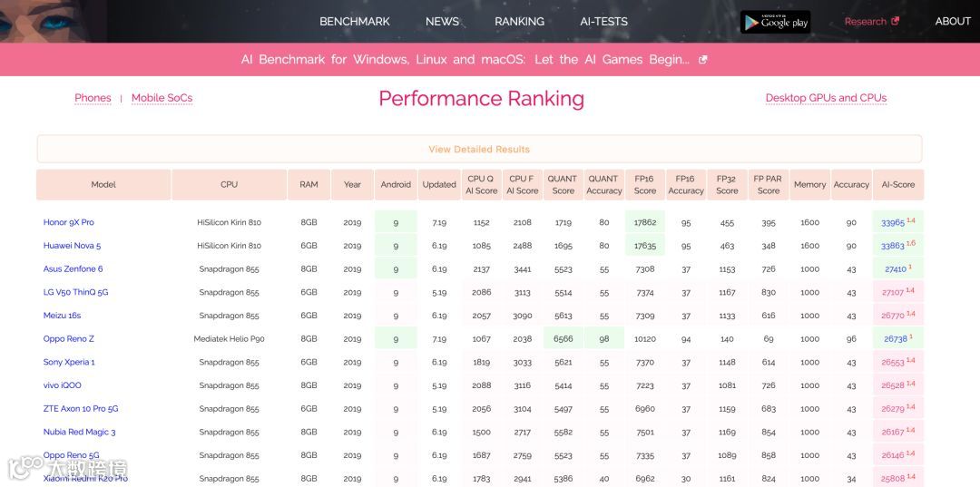Sort by the Memory column header
Image resolution: width=980 pixels, height=487 pixels.
[x=810, y=185]
